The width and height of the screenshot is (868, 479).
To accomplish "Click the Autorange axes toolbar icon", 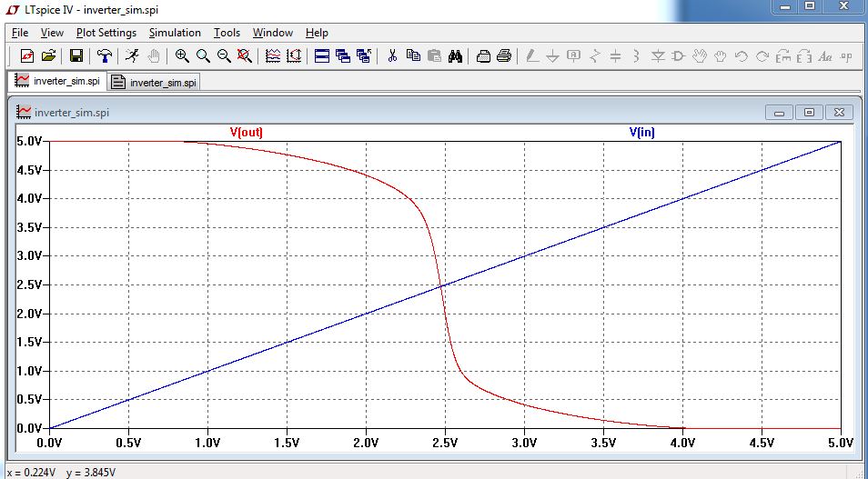I will pos(294,55).
